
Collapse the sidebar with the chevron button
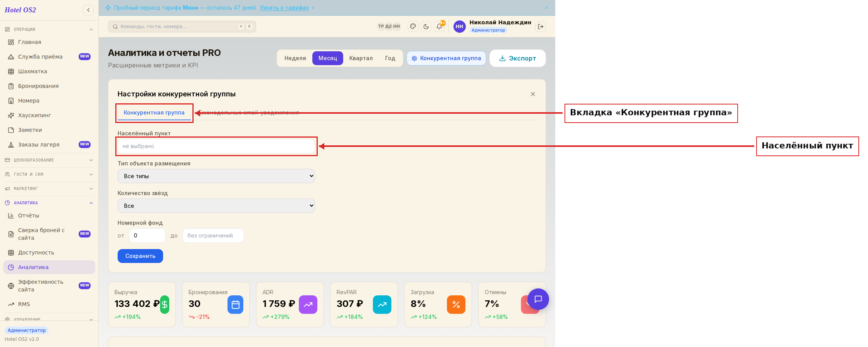(88, 10)
